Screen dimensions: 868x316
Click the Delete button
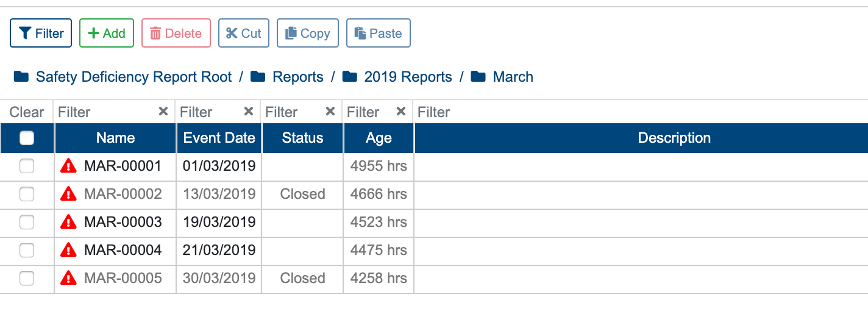[176, 33]
